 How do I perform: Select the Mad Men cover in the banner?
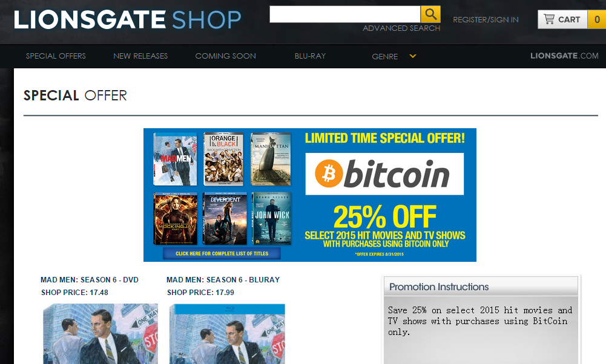[175, 159]
